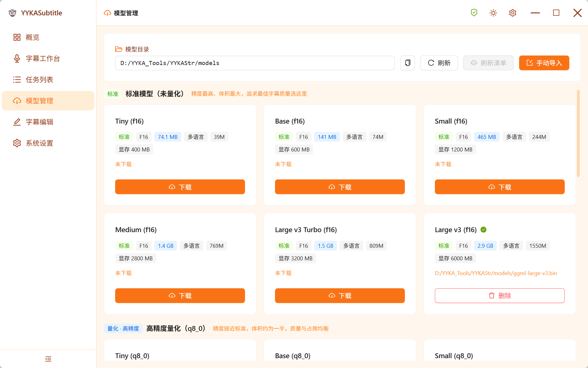Open 任务列表 task list
The width and height of the screenshot is (588, 368).
pos(48,80)
